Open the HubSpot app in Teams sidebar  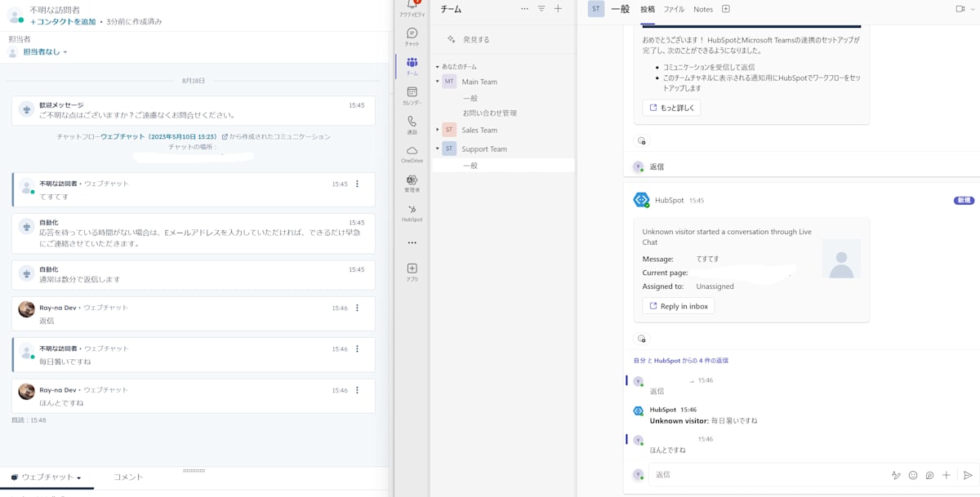coord(412,213)
